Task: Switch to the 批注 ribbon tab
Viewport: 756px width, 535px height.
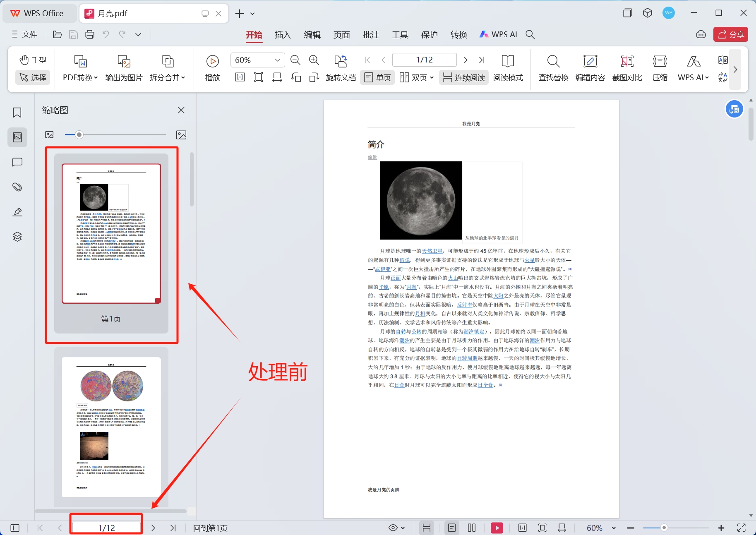Action: coord(371,35)
